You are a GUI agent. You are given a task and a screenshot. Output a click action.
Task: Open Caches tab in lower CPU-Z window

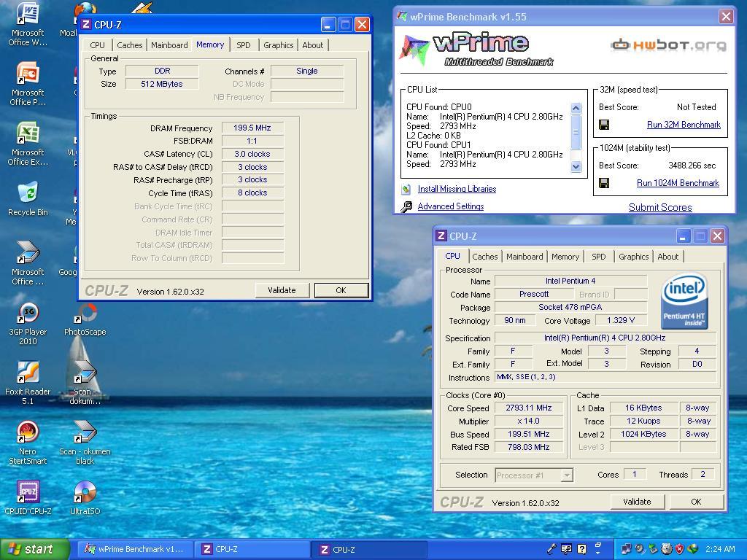[485, 257]
